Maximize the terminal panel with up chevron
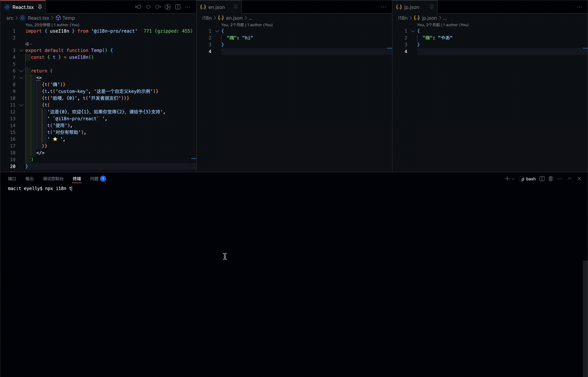 [x=569, y=179]
